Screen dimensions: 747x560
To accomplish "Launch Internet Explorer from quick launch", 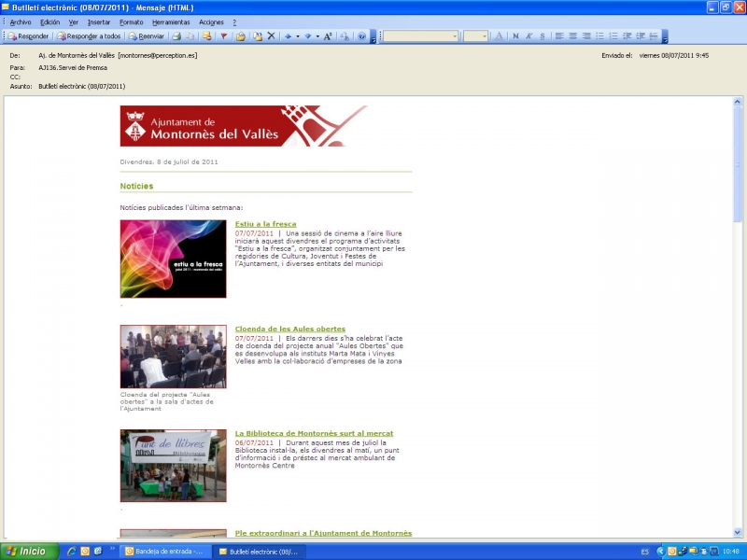I will (x=72, y=552).
